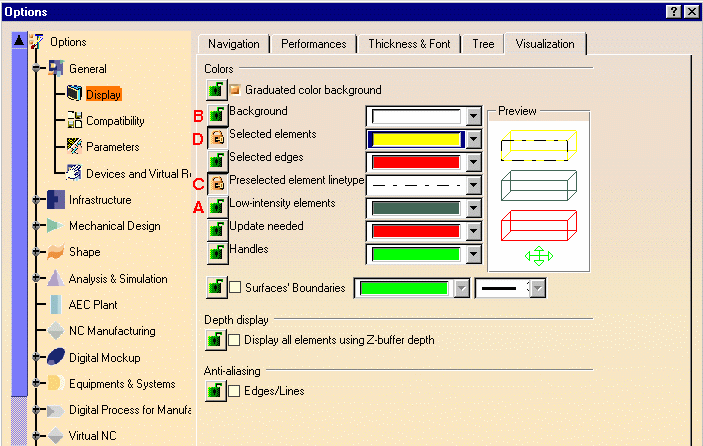Toggle the Graduated color background checkbox
This screenshot has height=446, width=703.
click(235, 90)
